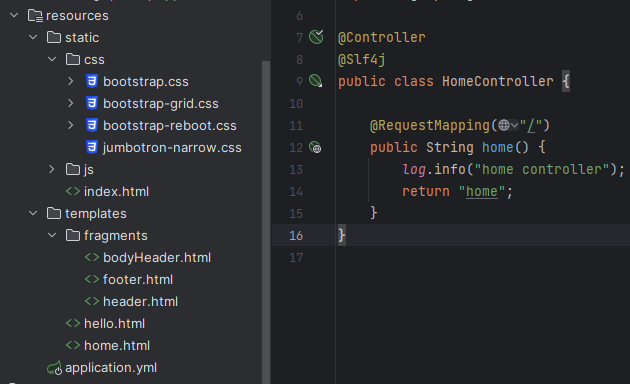
Task: Click the return keyword on line 14
Action: click(426, 191)
